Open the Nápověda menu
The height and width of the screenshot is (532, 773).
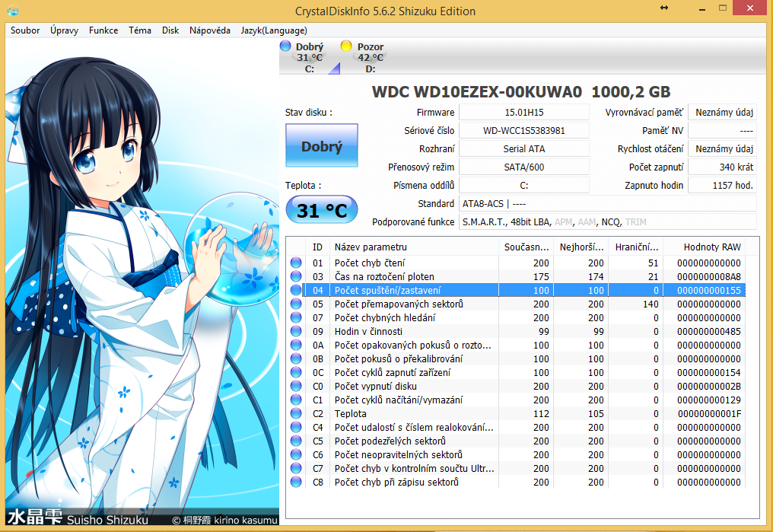[x=210, y=30]
